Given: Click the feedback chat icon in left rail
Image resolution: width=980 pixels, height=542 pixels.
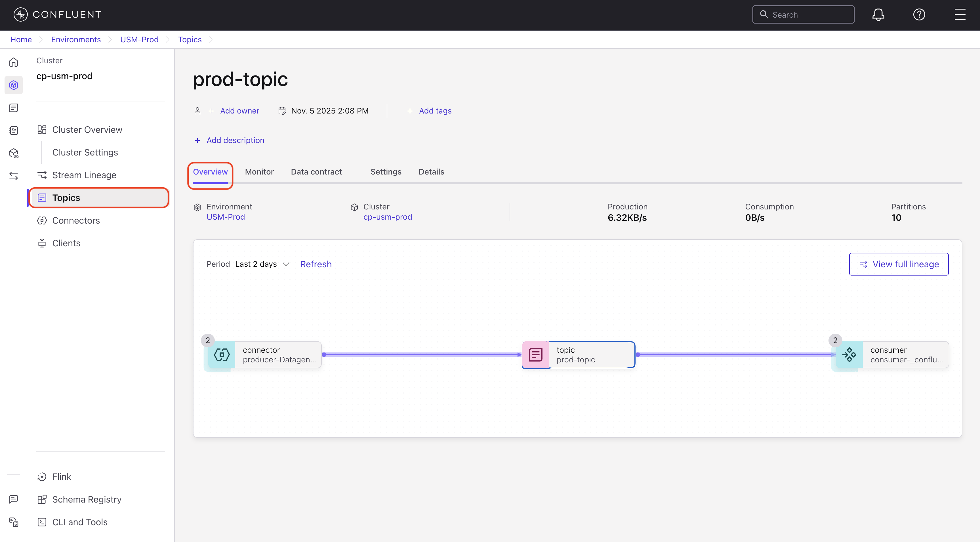Looking at the screenshot, I should pyautogui.click(x=14, y=499).
